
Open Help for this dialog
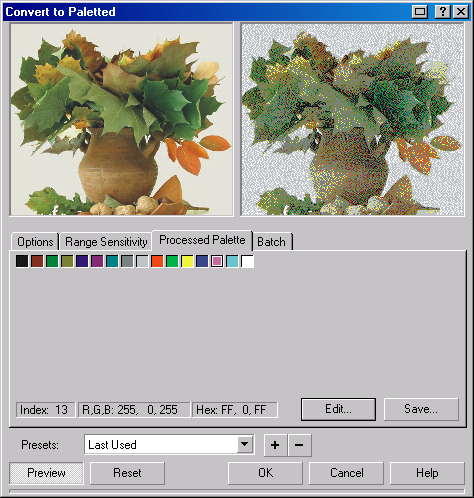tap(427, 473)
